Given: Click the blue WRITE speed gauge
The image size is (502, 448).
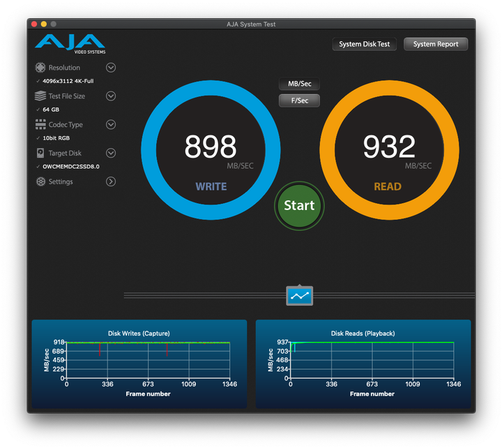Looking at the screenshot, I should click(211, 149).
